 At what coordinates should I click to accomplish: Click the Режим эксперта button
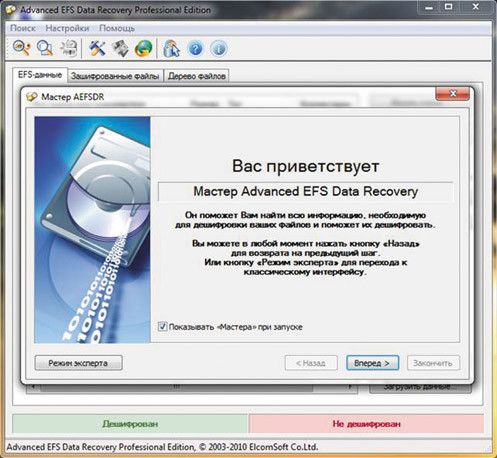click(78, 363)
